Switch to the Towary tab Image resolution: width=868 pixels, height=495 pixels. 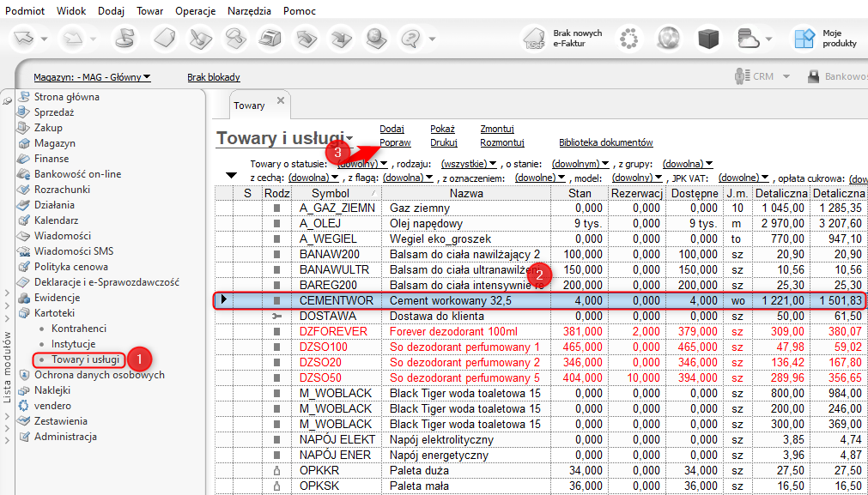tap(249, 106)
